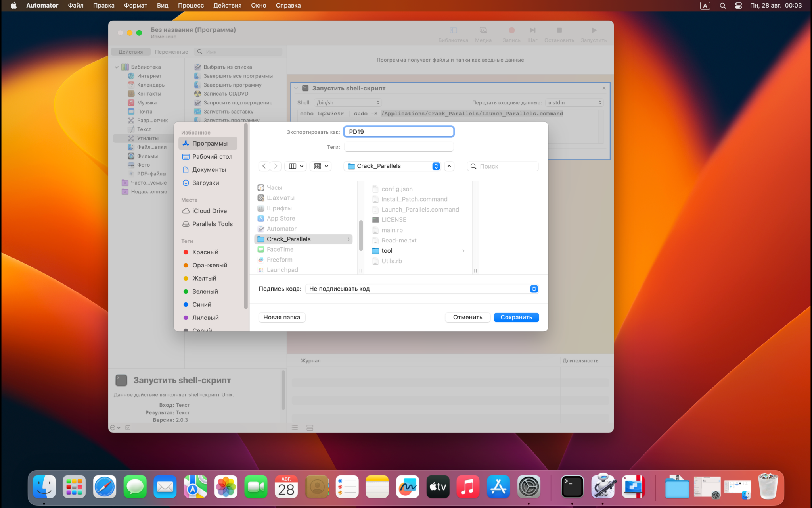Select Launch_Parallels.command file
This screenshot has height=508, width=812.
(x=420, y=209)
